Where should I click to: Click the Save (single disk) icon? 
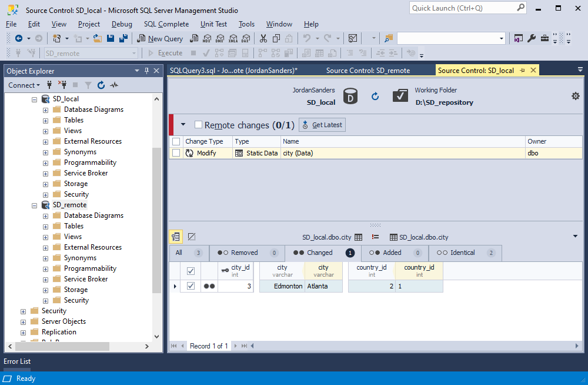[111, 38]
